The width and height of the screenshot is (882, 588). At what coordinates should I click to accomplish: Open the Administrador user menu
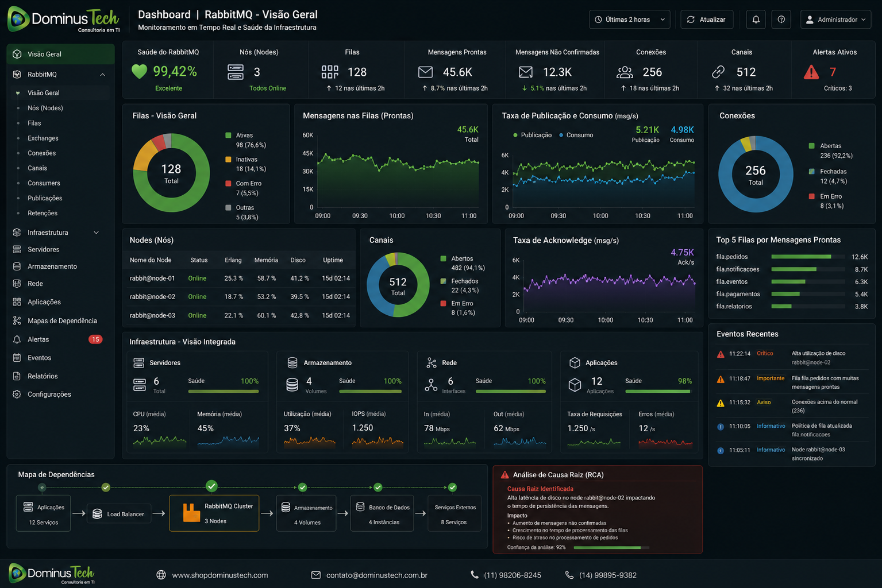835,20
